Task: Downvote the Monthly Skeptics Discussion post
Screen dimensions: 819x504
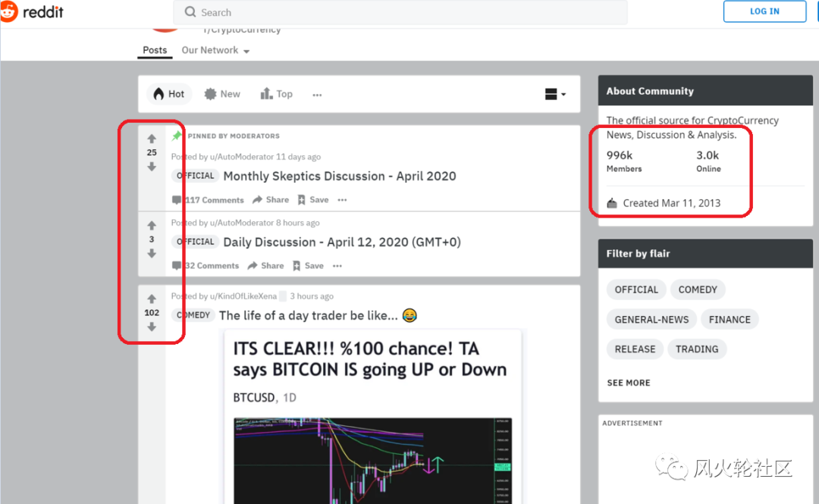Action: point(152,167)
